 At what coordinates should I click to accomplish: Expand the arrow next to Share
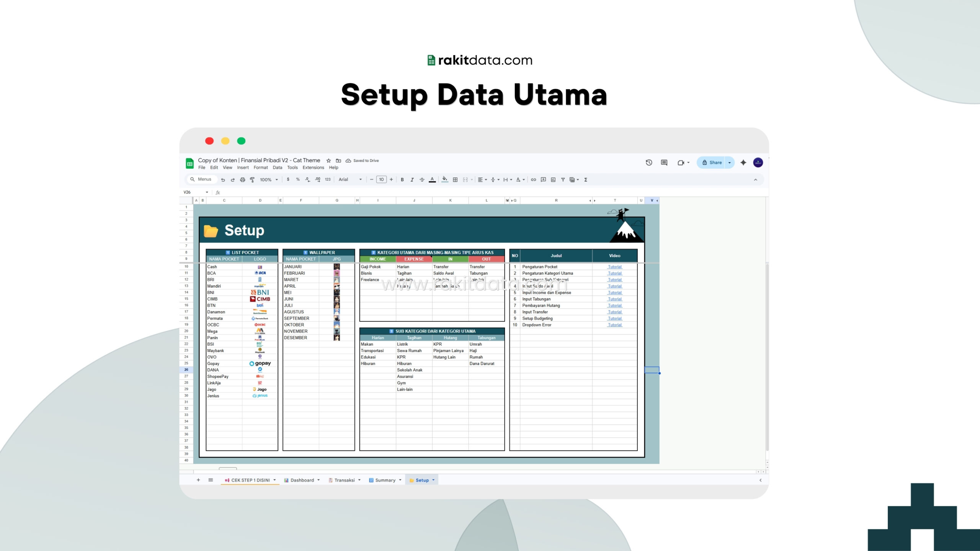pos(730,163)
